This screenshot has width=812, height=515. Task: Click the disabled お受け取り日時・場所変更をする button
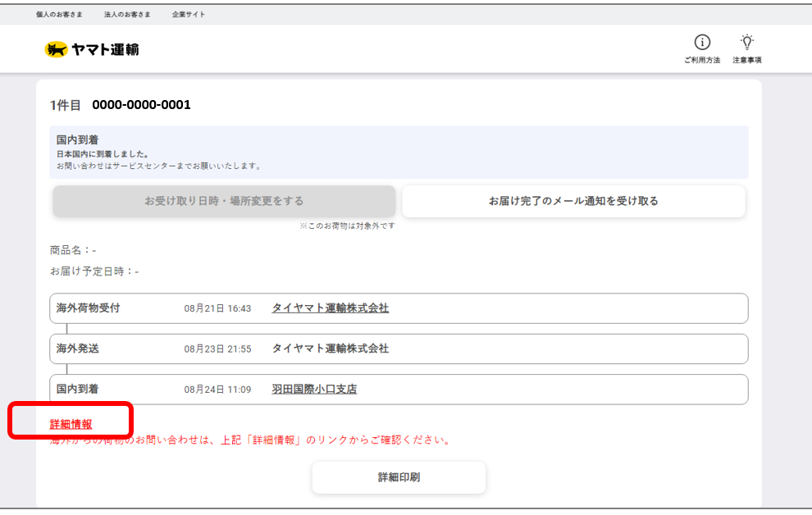tap(223, 200)
